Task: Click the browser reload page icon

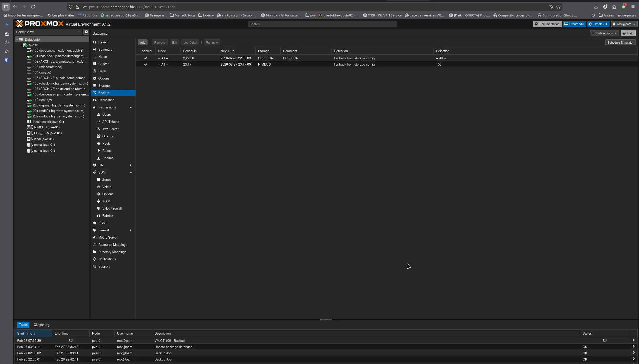Action: (x=33, y=7)
